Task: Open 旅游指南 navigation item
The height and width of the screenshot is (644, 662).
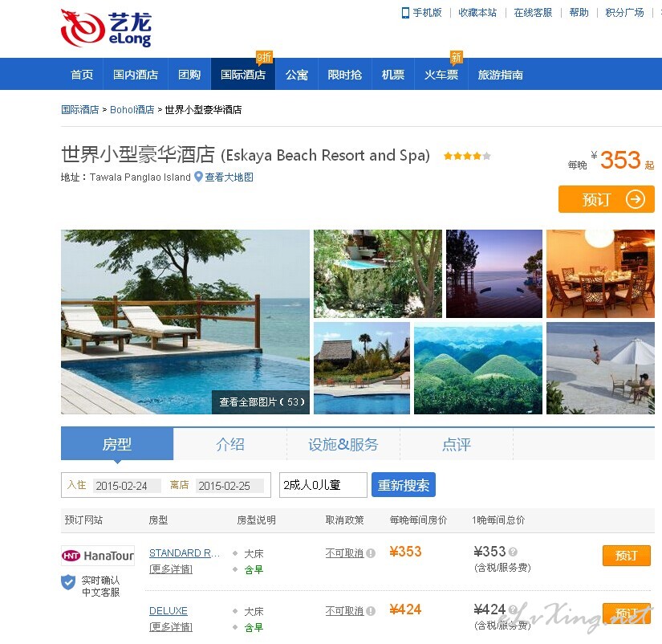Action: click(x=500, y=75)
